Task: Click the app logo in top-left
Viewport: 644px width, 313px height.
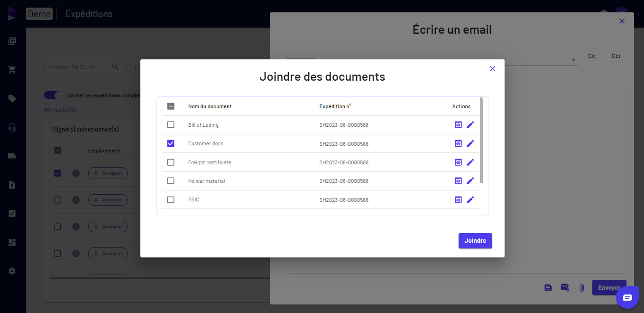Action: pos(12,13)
